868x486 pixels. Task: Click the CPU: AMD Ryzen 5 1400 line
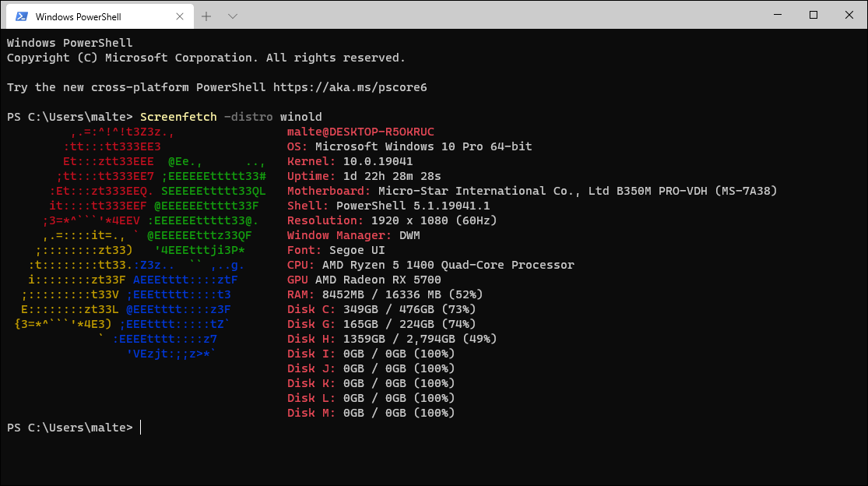[430, 265]
